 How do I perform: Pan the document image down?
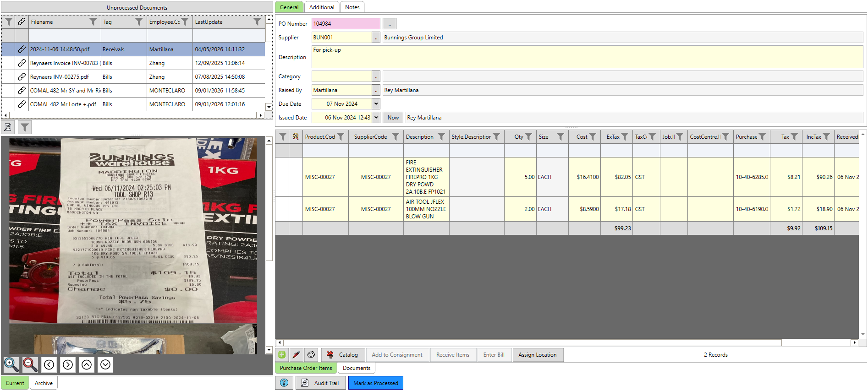[x=105, y=364]
